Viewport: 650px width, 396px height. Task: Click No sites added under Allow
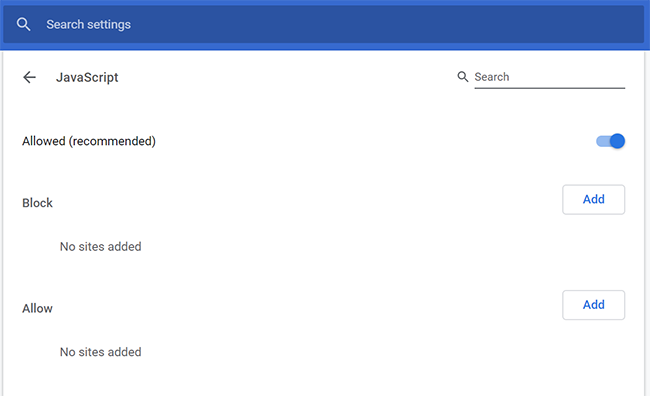101,352
